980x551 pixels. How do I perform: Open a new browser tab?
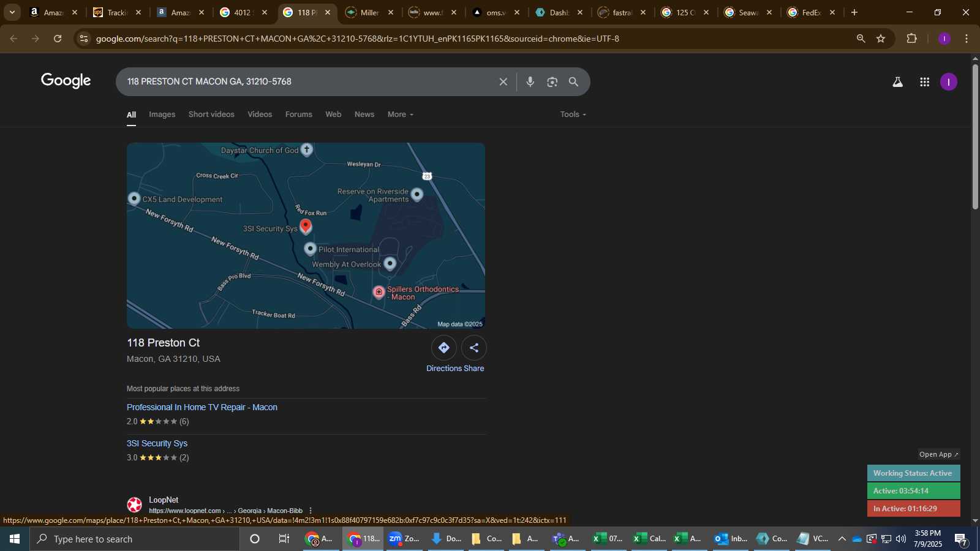tap(854, 12)
